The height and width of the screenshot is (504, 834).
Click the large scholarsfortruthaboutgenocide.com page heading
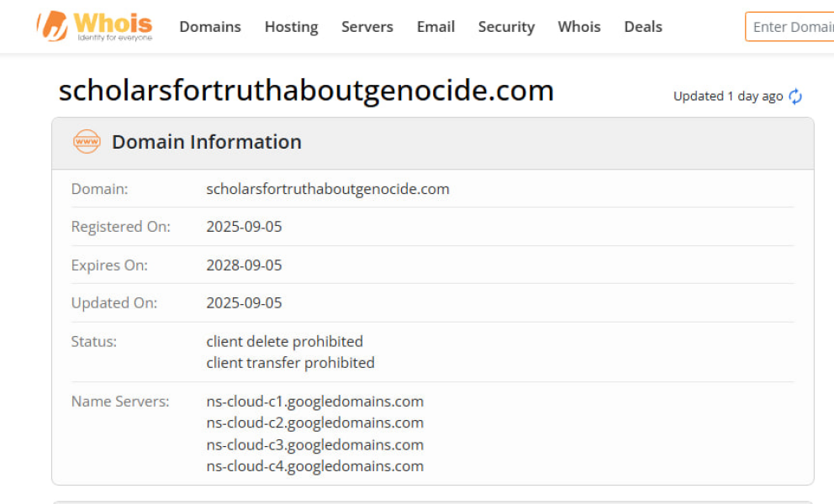click(306, 91)
